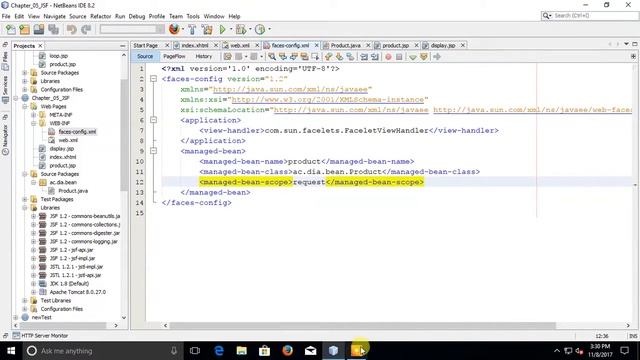Open the Debug Project dropdown arrow
The image size is (640, 360).
tap(250, 29)
